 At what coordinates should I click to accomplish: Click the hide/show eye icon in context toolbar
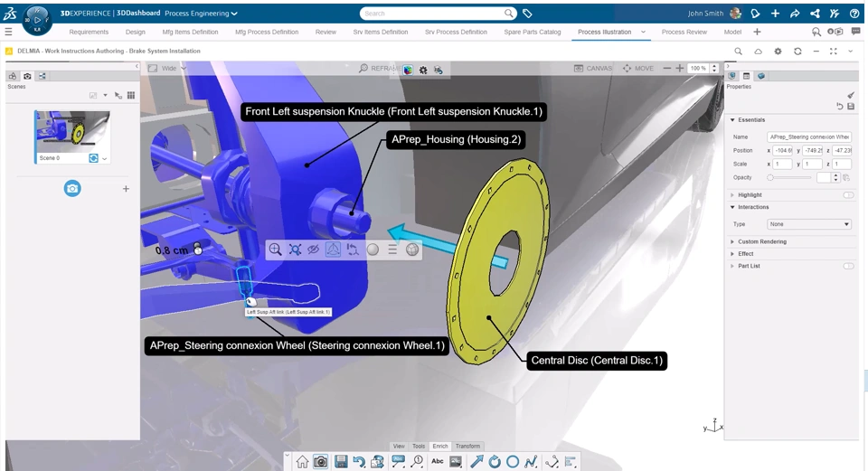314,250
